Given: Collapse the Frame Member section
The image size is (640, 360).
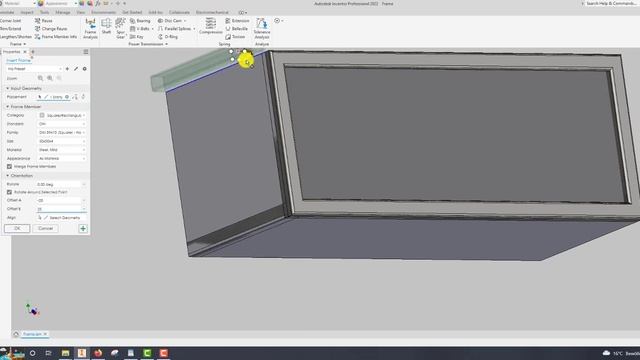Looking at the screenshot, I should click(7, 107).
